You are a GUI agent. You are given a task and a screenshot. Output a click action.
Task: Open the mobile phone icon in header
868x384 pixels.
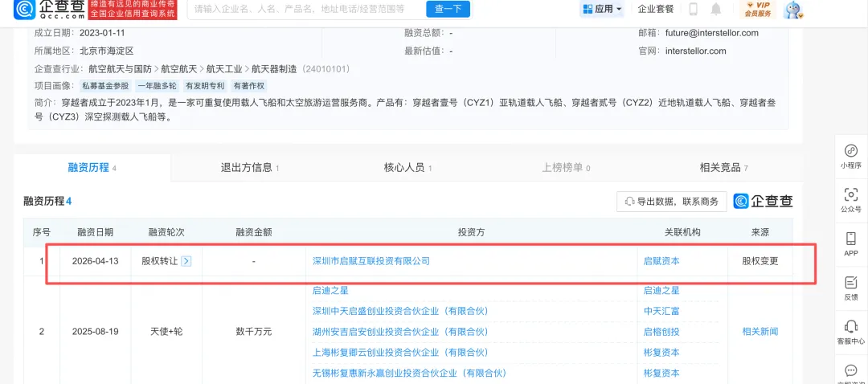click(693, 9)
